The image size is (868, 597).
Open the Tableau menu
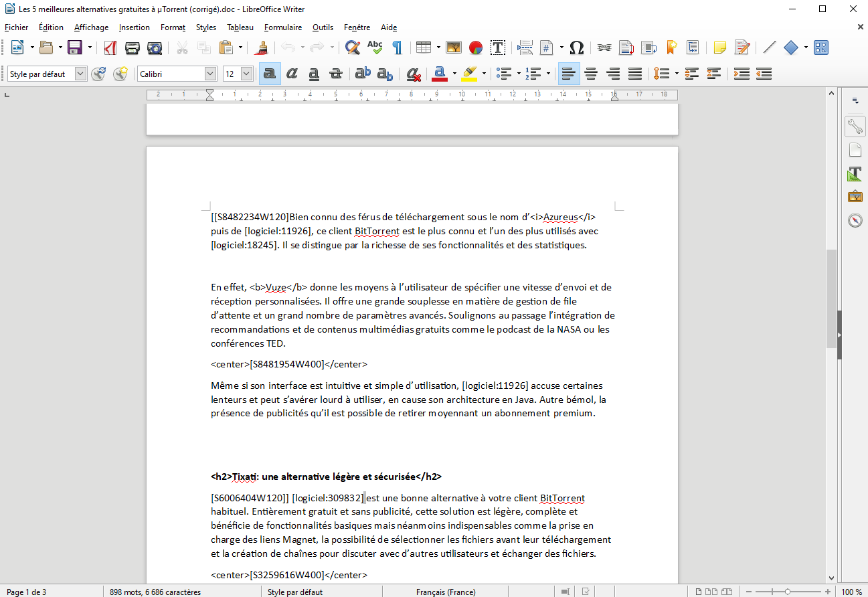coord(240,27)
